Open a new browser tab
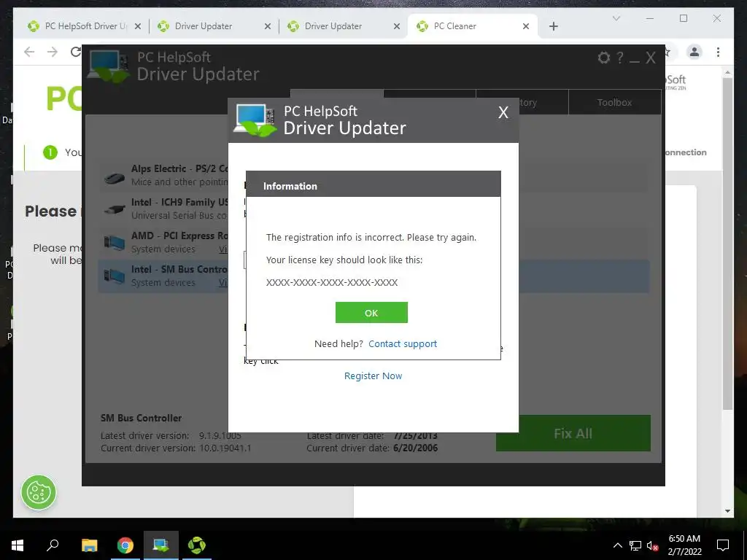 click(554, 26)
